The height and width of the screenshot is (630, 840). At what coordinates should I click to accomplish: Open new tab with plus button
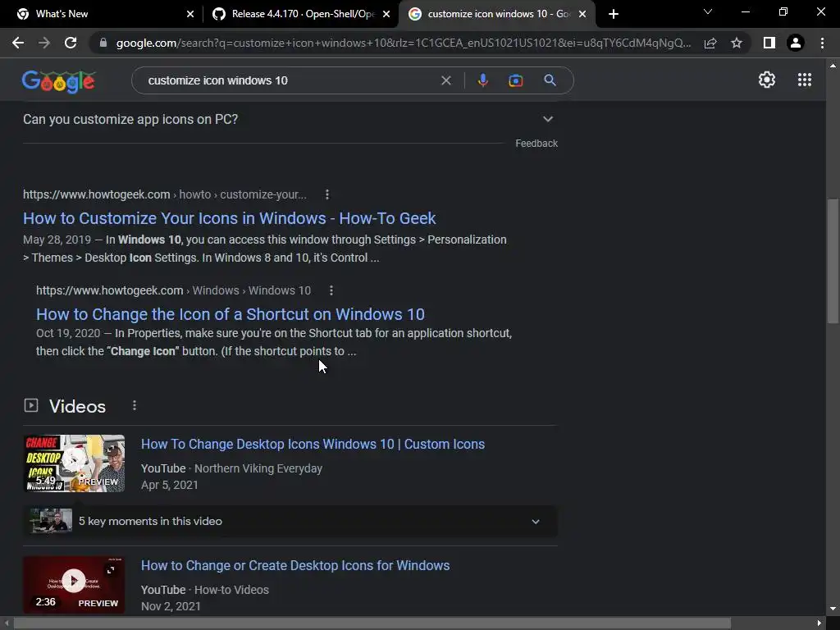(614, 14)
